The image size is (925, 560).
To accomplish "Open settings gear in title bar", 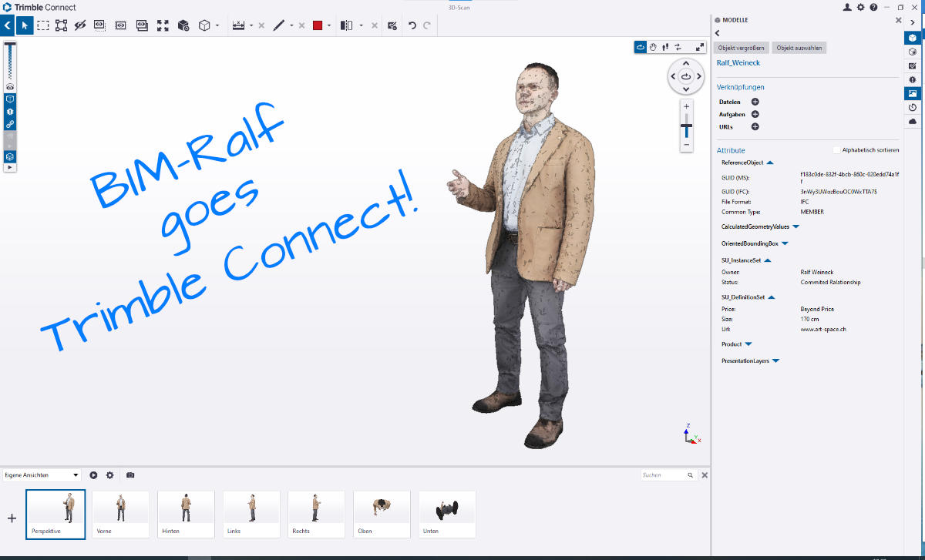I will (x=860, y=7).
